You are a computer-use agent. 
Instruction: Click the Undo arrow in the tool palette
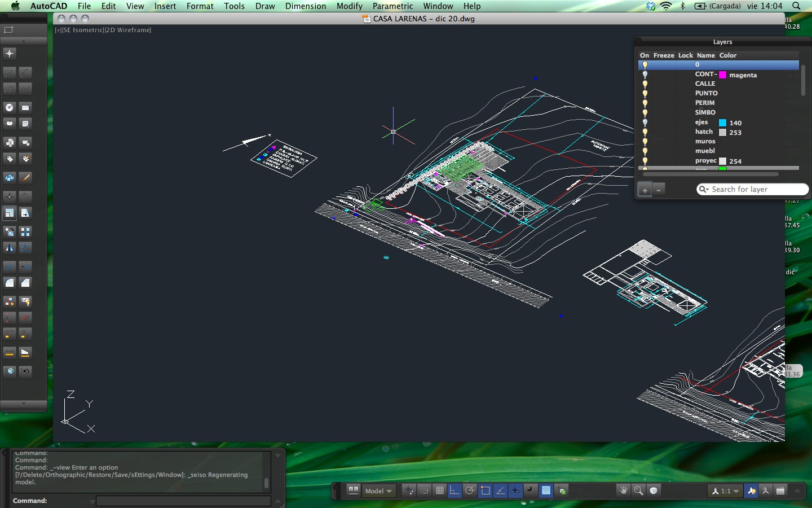coord(25,371)
